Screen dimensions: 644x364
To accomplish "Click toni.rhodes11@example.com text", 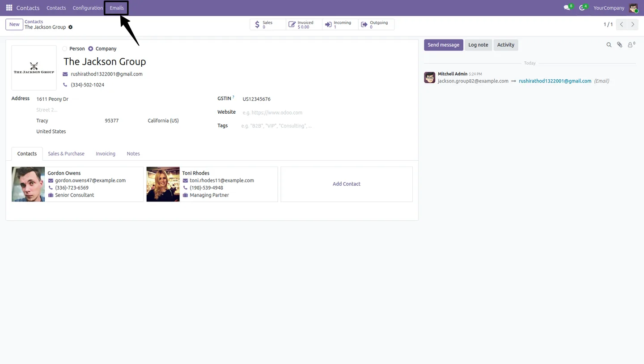I will [x=222, y=180].
